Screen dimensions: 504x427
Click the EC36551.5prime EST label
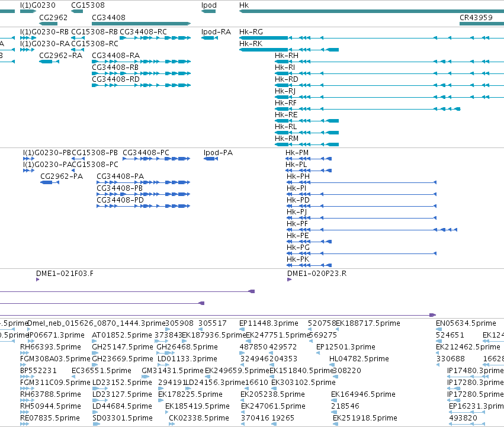(101, 371)
